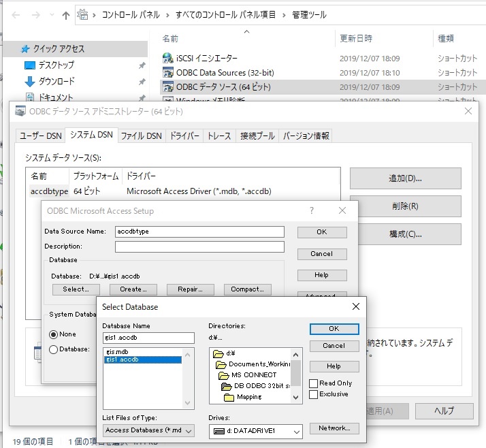Click ODBC Data Sources (32-bit) icon
486x448 pixels.
coord(167,72)
